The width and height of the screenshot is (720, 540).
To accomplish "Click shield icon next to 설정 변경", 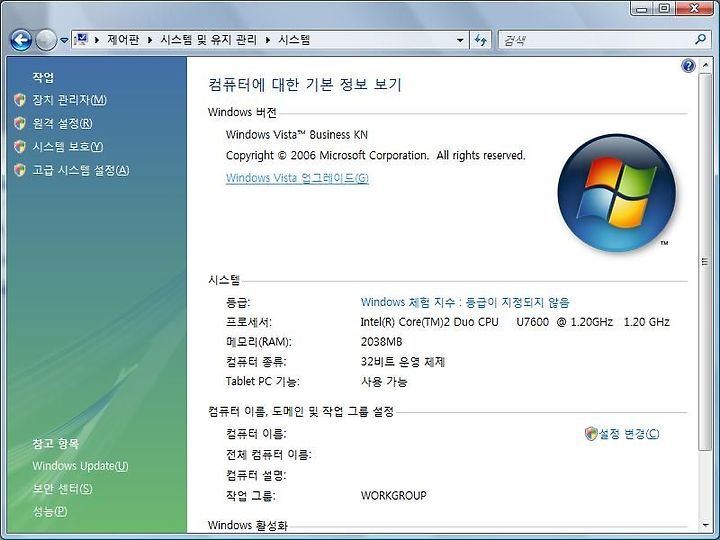I will (591, 433).
